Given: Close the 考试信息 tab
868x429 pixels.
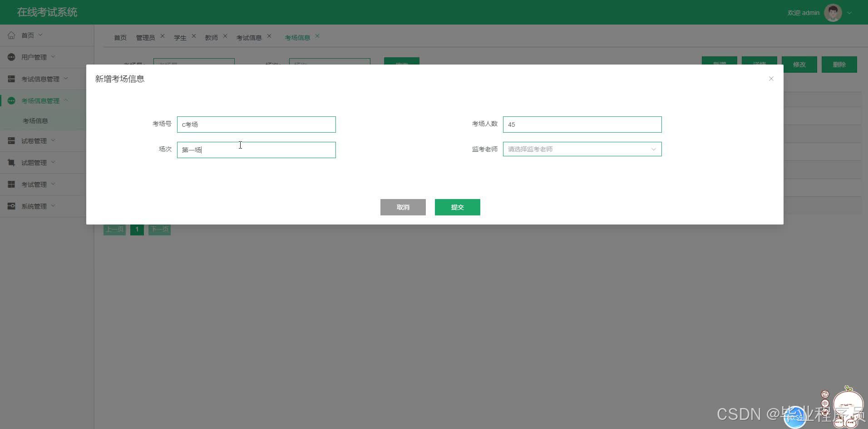Looking at the screenshot, I should 269,36.
